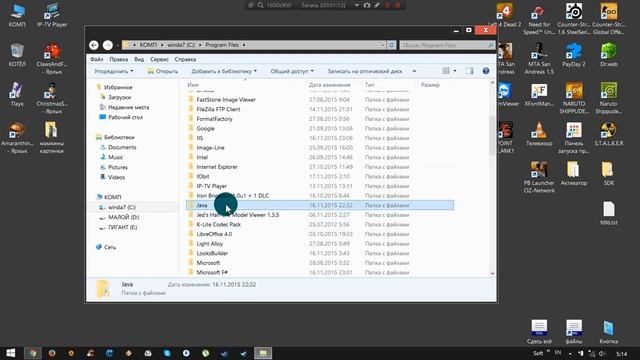The image size is (640, 360).
Task: Open the SDK folder on the desktop
Action: (x=608, y=174)
